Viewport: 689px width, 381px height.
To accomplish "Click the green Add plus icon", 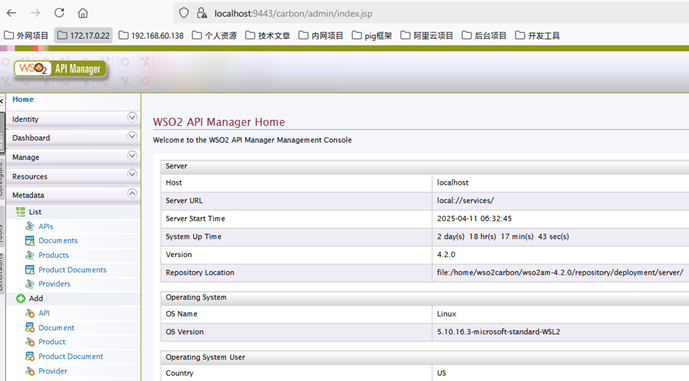I will pos(21,298).
